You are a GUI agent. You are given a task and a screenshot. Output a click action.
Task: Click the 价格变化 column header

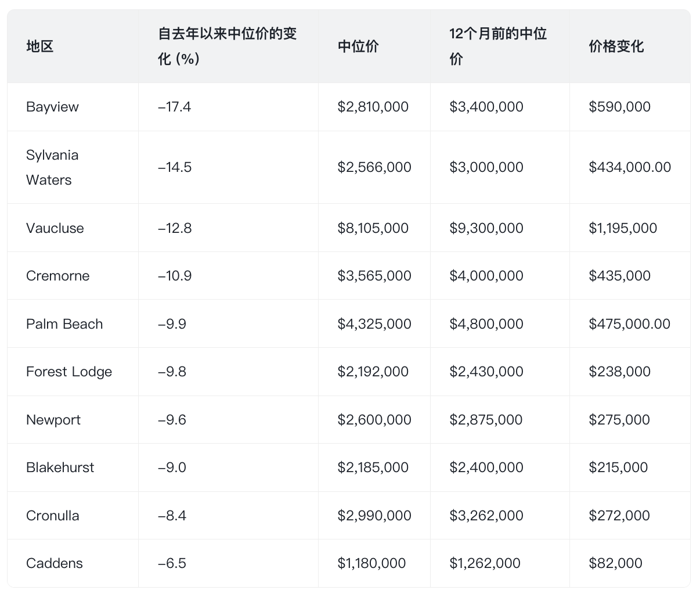click(x=616, y=46)
